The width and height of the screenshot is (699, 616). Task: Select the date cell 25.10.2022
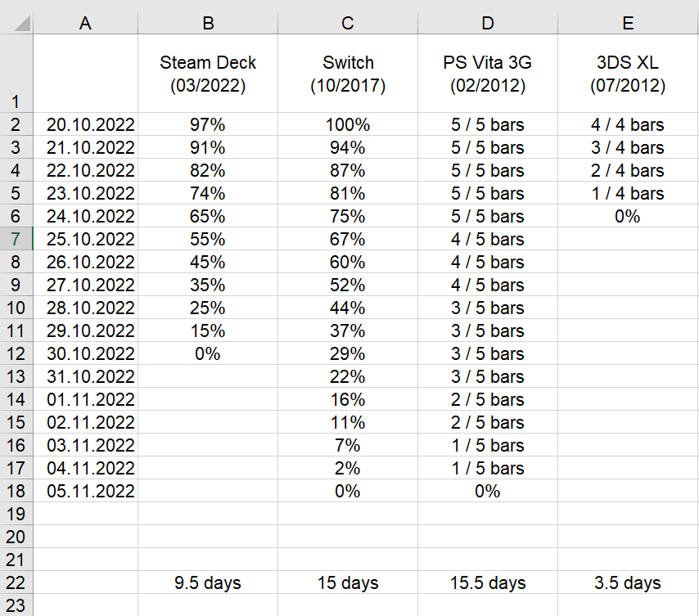coord(86,239)
